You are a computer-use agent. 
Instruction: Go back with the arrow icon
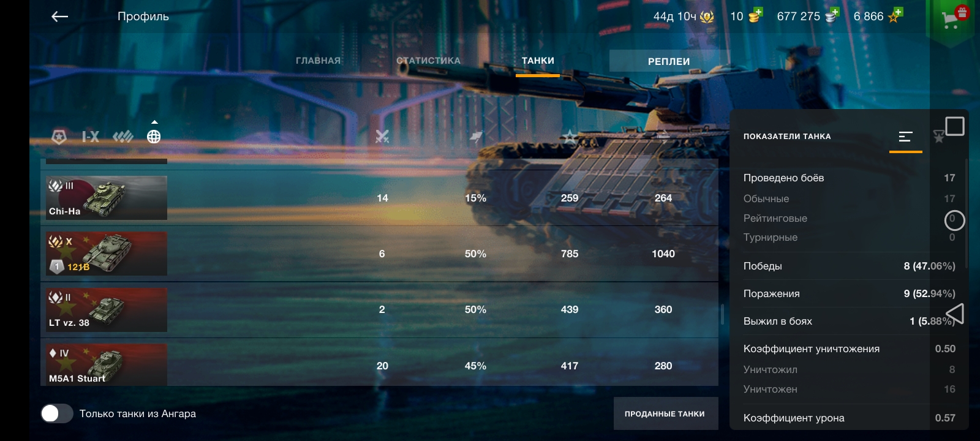click(x=59, y=17)
